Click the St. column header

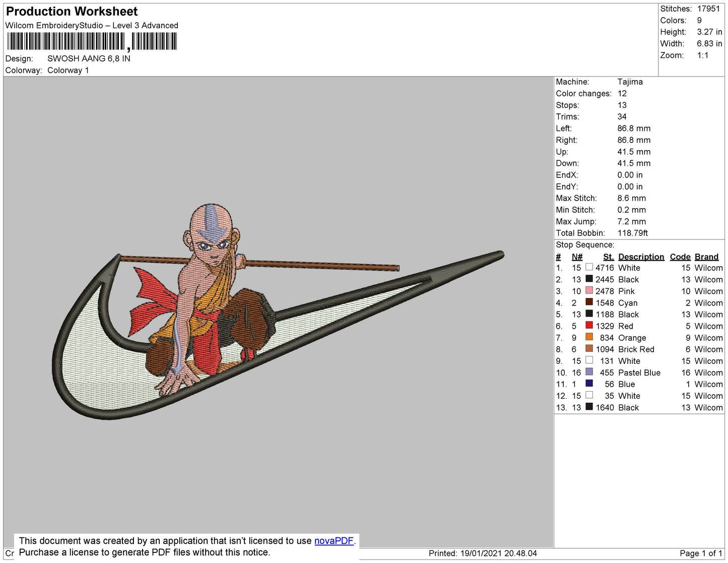pos(608,257)
